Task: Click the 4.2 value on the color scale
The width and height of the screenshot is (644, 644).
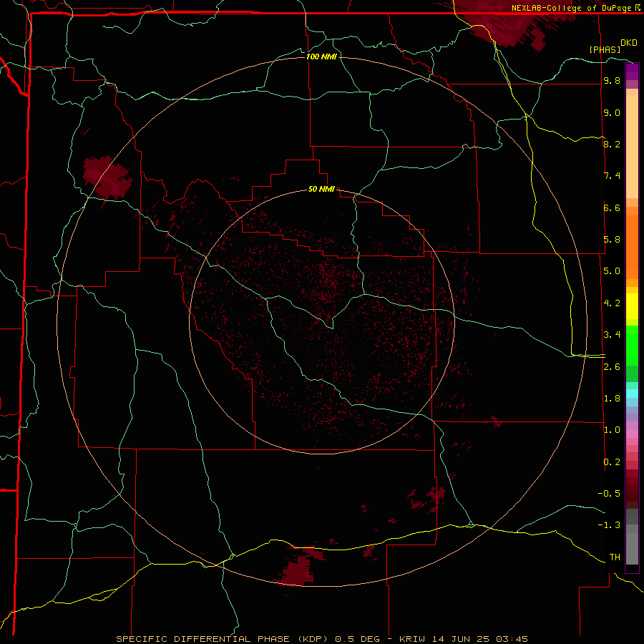Action: 612,303
